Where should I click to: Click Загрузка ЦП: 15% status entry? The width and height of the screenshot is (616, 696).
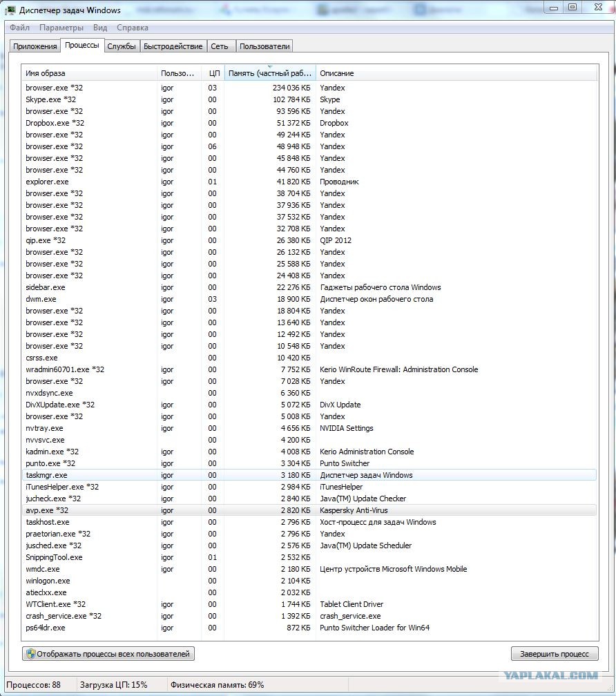[114, 684]
